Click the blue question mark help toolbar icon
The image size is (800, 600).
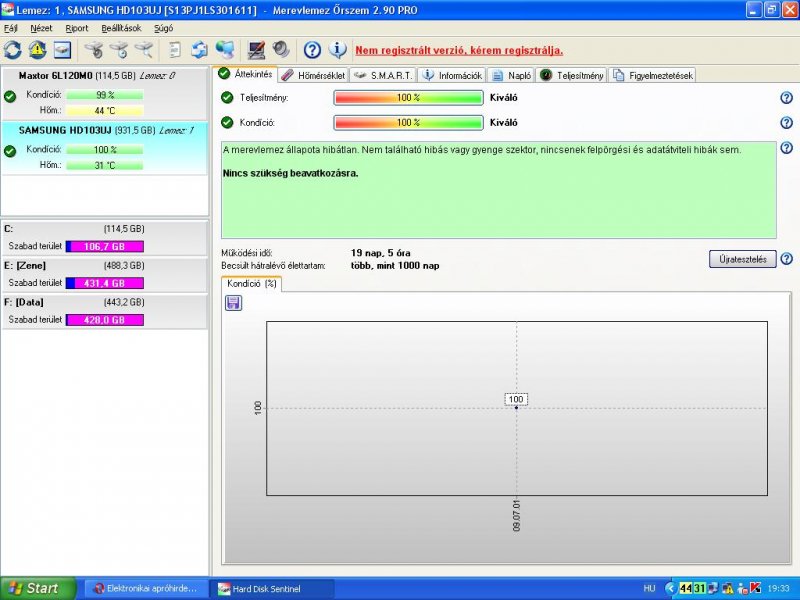312,50
